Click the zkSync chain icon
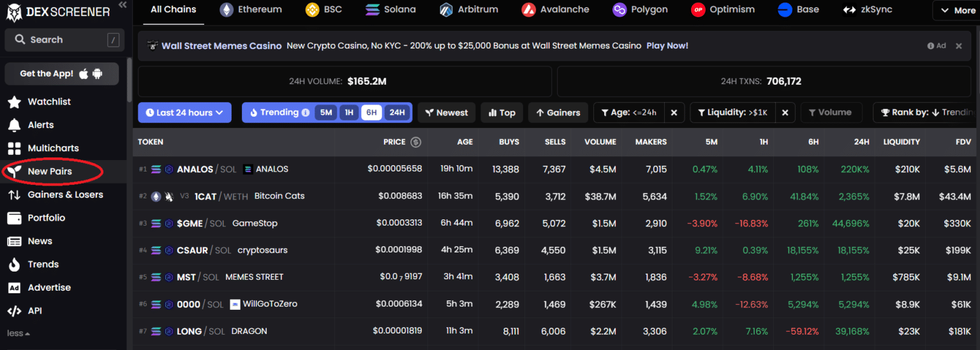Image resolution: width=980 pixels, height=350 pixels. tap(849, 10)
